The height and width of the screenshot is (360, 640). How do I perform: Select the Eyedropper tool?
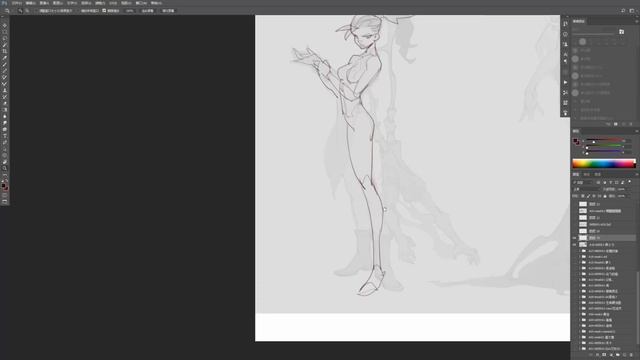point(5,58)
